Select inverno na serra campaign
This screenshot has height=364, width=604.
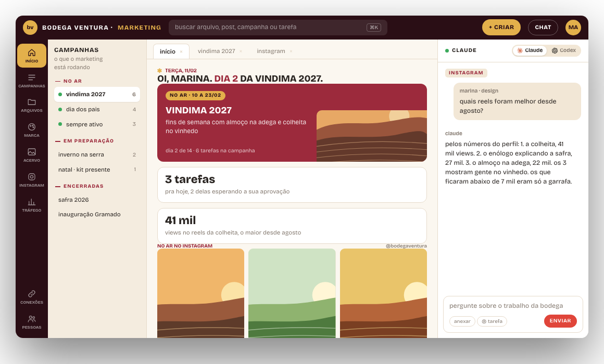97,154
